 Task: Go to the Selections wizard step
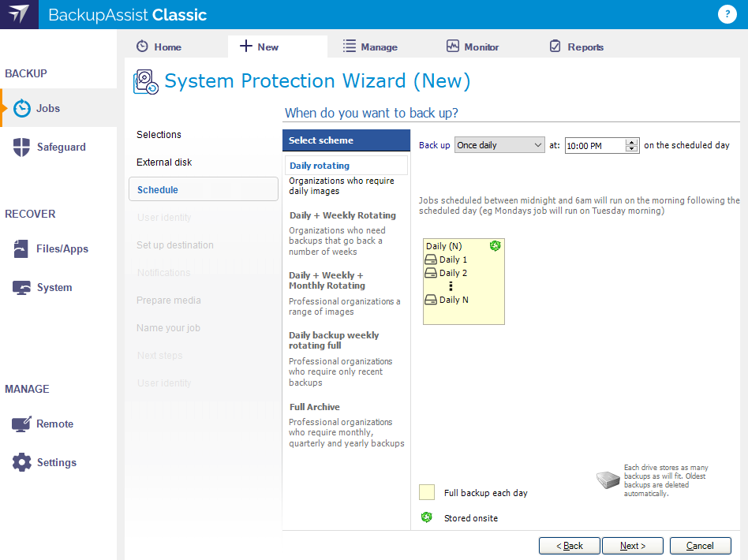pyautogui.click(x=159, y=135)
